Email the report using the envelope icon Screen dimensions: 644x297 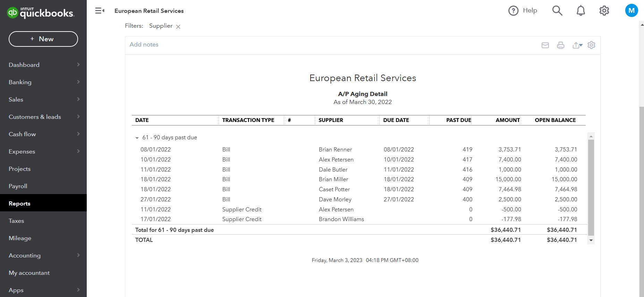tap(545, 45)
